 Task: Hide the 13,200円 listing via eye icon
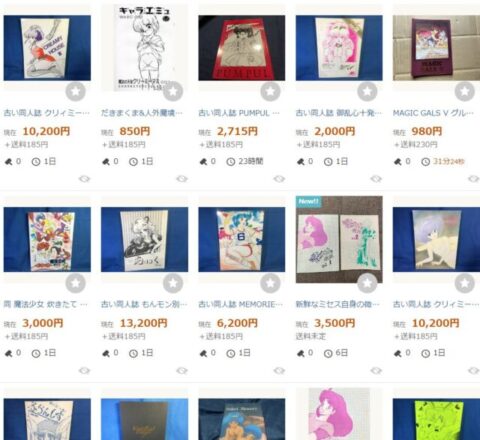pyautogui.click(x=182, y=371)
